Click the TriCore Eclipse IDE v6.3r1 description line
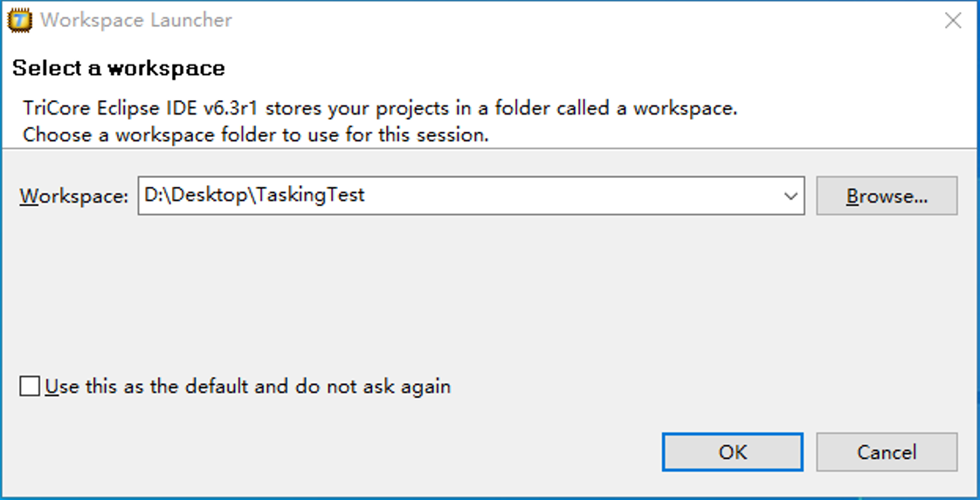The image size is (980, 500). point(380,109)
